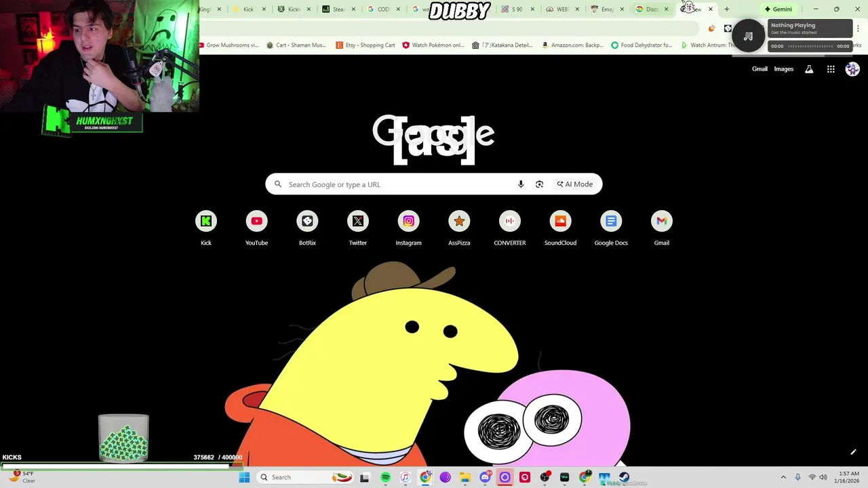The image size is (868, 488).
Task: Switch to the COD Google search tab
Action: tap(384, 9)
